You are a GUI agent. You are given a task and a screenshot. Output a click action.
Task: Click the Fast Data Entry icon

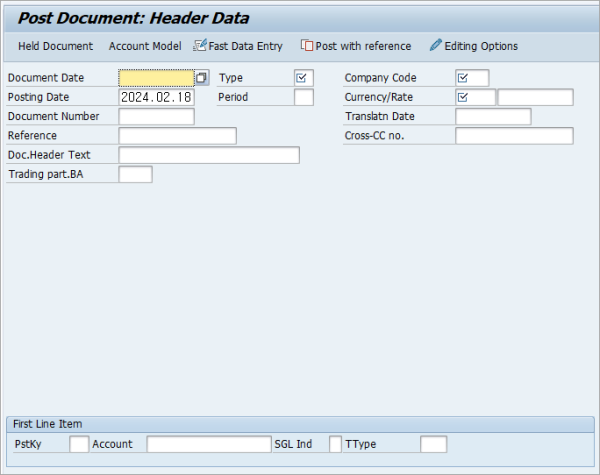coord(200,46)
